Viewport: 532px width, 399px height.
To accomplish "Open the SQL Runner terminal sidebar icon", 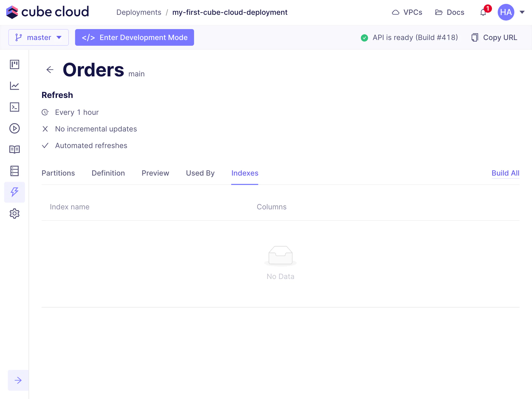I will point(15,107).
